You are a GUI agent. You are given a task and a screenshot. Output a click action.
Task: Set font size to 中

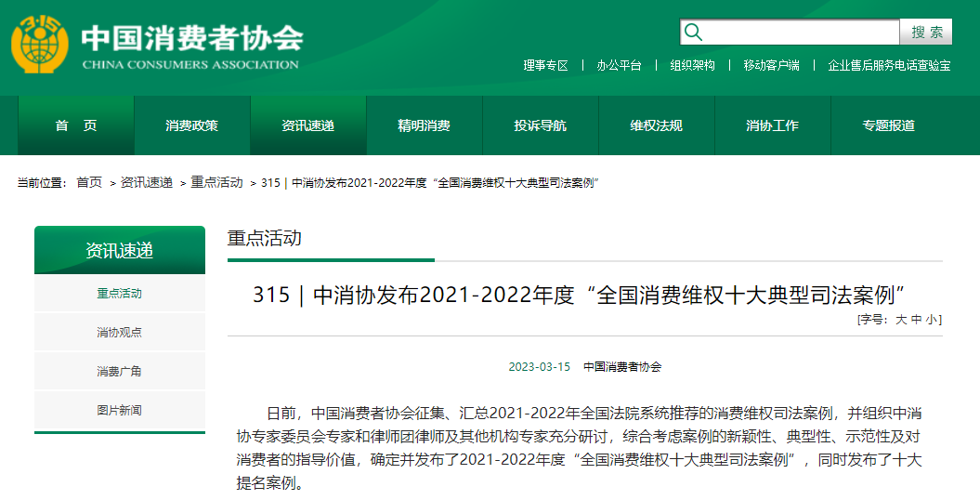coord(916,320)
